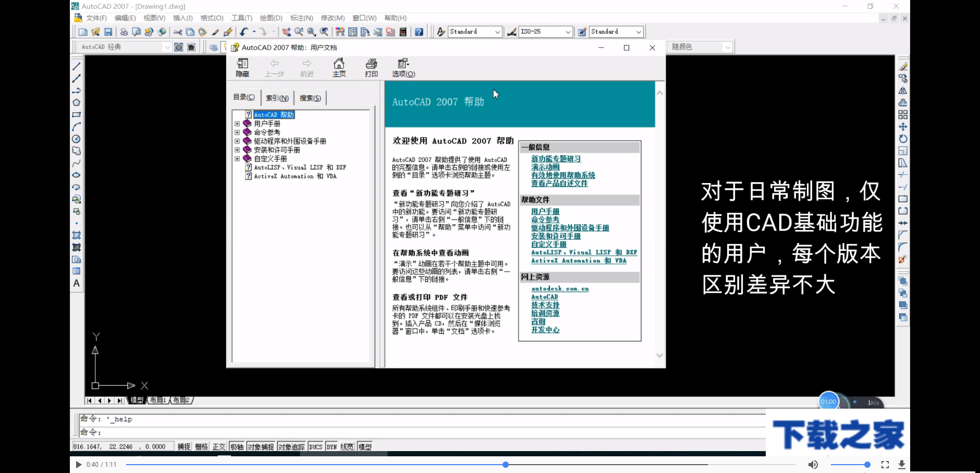Click the Undo arrow icon
This screenshot has width=980, height=473.
click(x=244, y=31)
